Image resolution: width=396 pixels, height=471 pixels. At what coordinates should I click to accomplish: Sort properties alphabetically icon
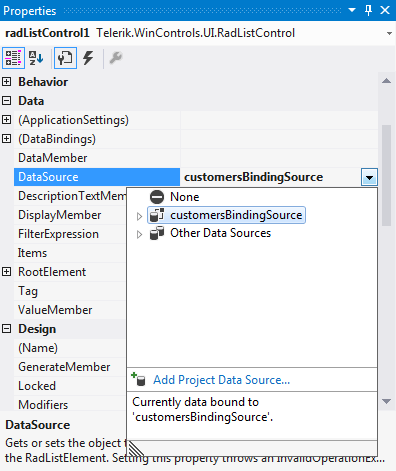[36, 58]
